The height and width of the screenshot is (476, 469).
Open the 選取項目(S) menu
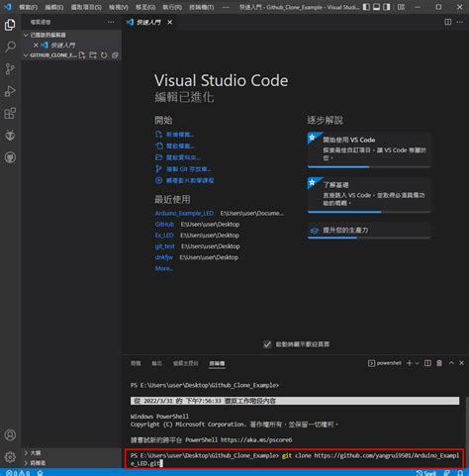pos(86,7)
